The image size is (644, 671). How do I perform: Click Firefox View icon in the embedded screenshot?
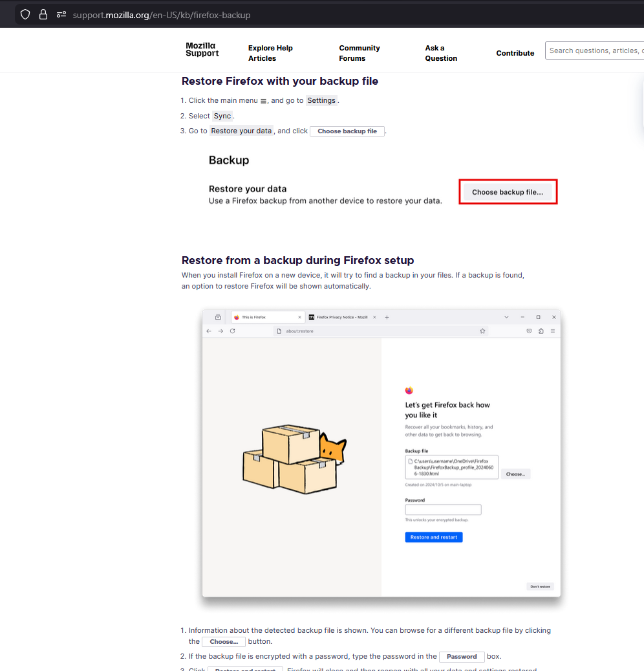(218, 318)
